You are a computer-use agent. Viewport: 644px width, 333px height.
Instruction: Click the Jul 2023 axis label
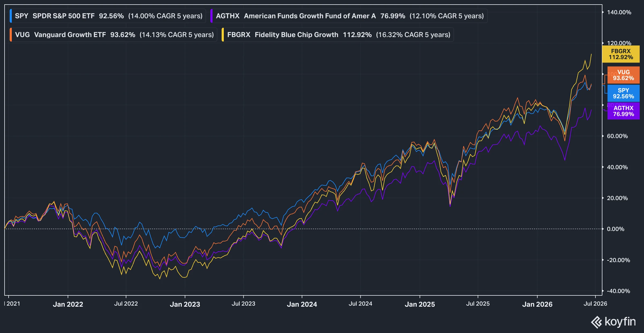coord(243,304)
